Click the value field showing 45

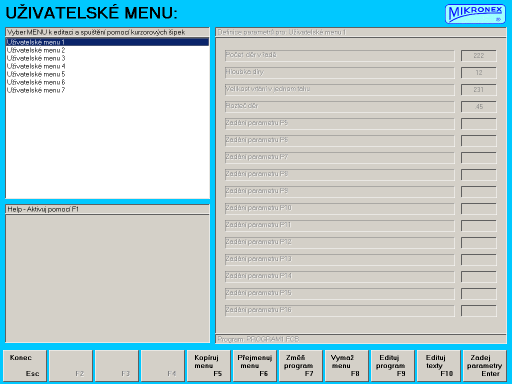479,107
